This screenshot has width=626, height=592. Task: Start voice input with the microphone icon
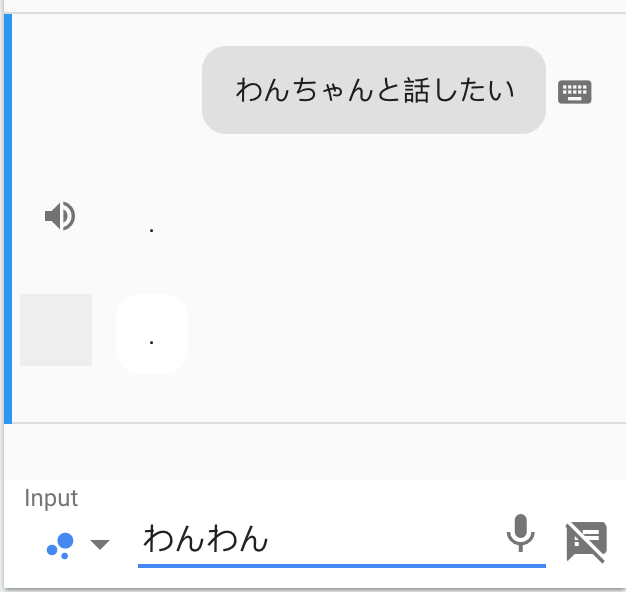pyautogui.click(x=520, y=533)
